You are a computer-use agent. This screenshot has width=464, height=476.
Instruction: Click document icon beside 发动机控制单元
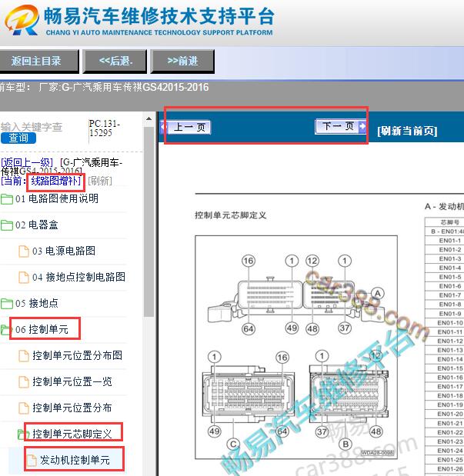(x=32, y=460)
